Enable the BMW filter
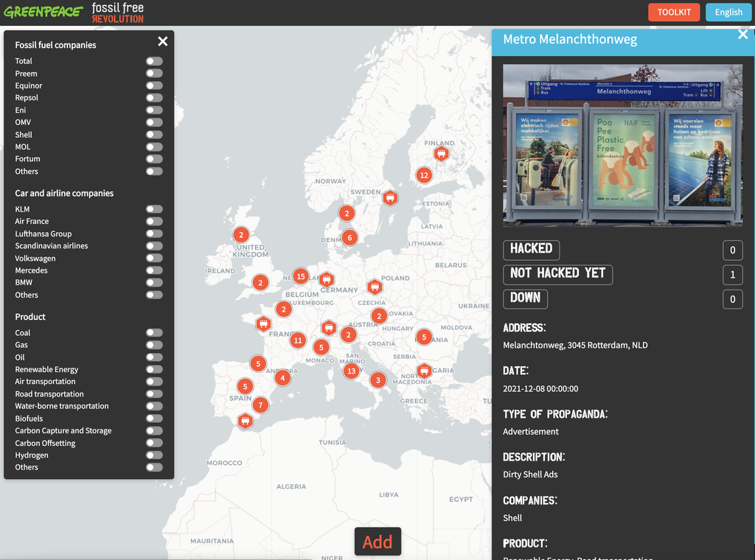 [x=154, y=282]
